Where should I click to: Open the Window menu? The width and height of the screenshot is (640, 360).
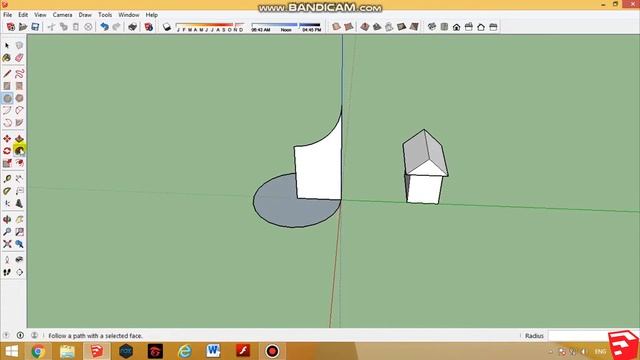(x=129, y=15)
